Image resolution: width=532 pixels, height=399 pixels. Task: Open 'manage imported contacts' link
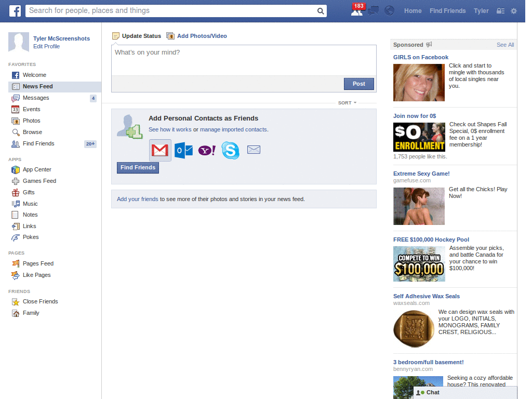coord(233,129)
